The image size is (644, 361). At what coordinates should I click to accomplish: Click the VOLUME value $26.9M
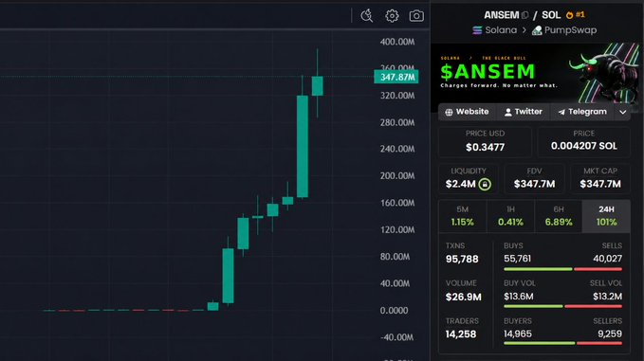[463, 297]
